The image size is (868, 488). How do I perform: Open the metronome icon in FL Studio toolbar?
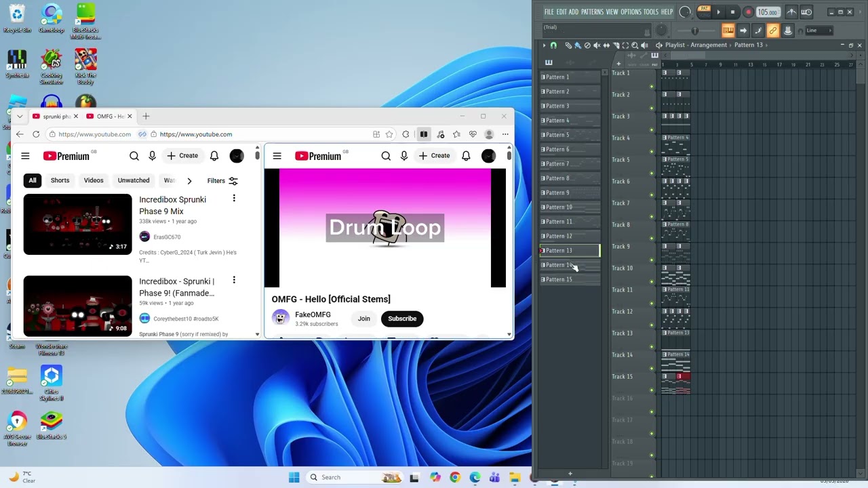click(x=791, y=12)
